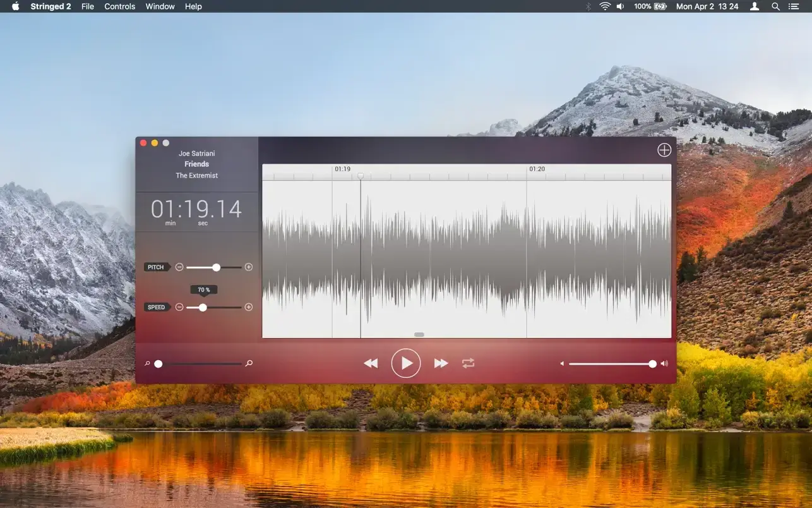Viewport: 812px width, 508px height.
Task: Click the waveform scrollbar handle
Action: 419,334
